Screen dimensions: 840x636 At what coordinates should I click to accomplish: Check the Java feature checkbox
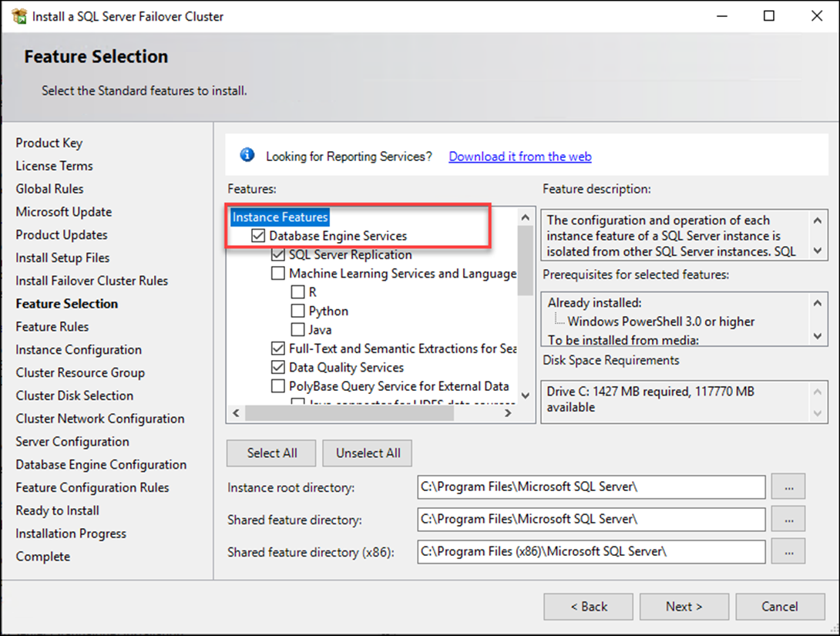(298, 329)
